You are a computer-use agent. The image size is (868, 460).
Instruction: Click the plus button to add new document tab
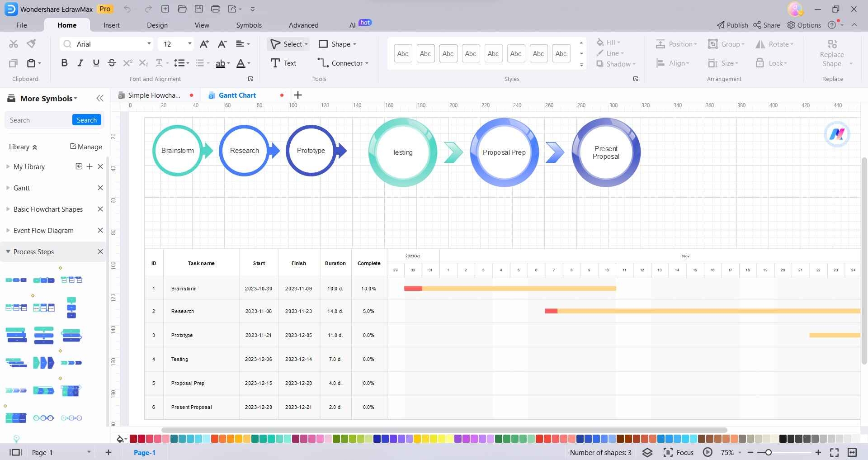coord(297,95)
